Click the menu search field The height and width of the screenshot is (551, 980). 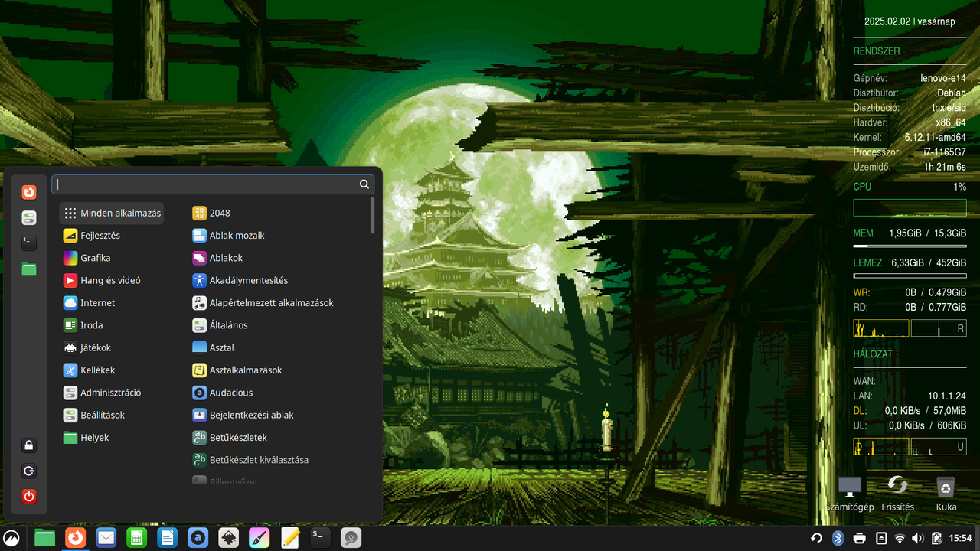(x=207, y=184)
